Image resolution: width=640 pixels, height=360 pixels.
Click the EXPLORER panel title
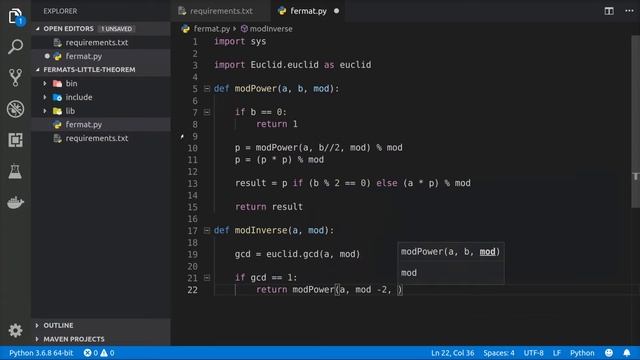[x=60, y=11]
